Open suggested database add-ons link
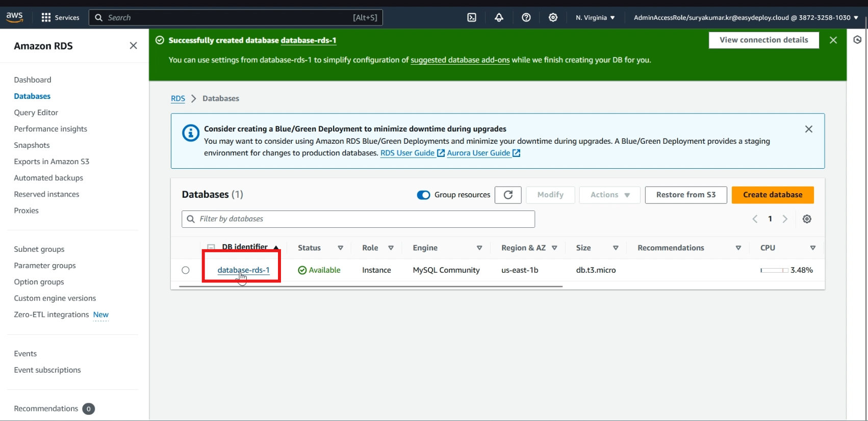 460,60
